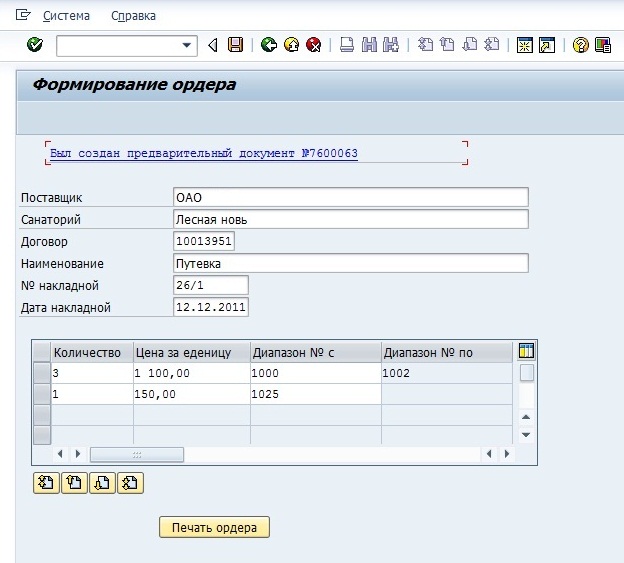Click the Санаторий field Лесная новь
The image size is (624, 563).
(351, 219)
